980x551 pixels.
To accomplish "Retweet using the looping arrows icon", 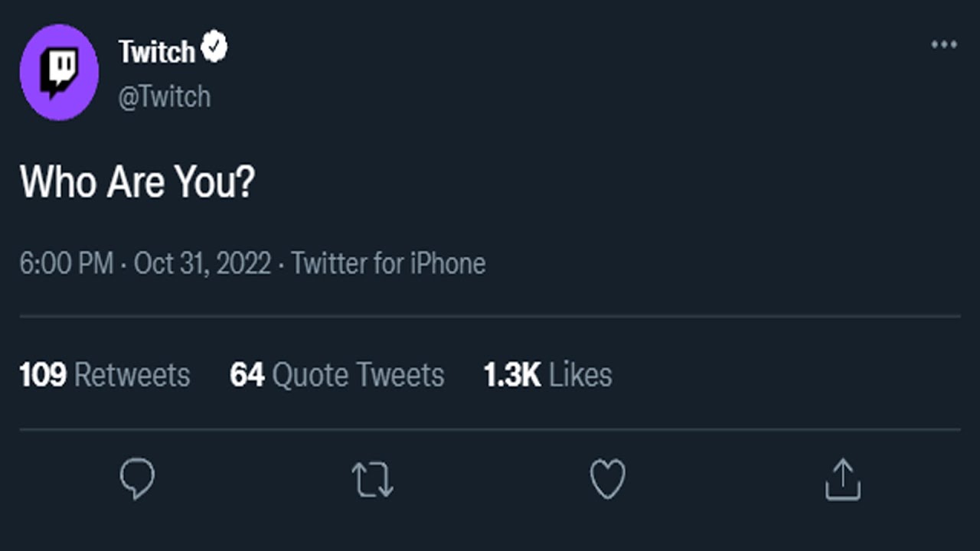I will coord(372,479).
